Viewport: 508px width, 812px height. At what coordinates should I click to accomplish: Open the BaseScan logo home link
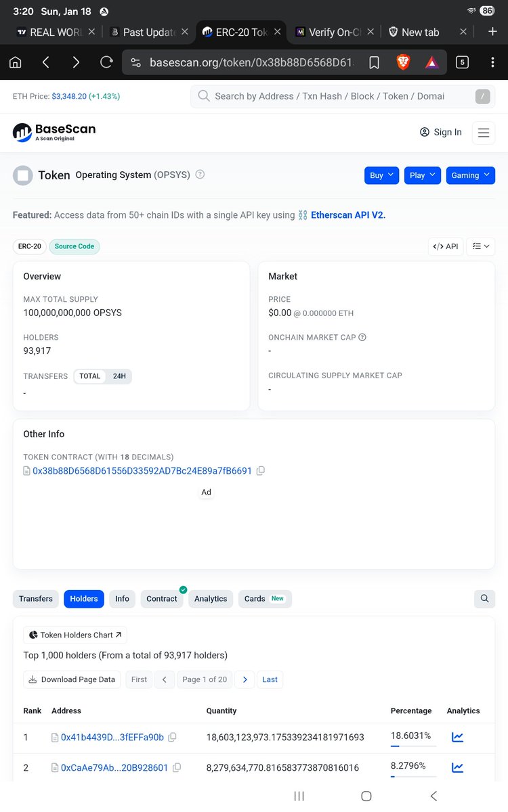point(54,132)
